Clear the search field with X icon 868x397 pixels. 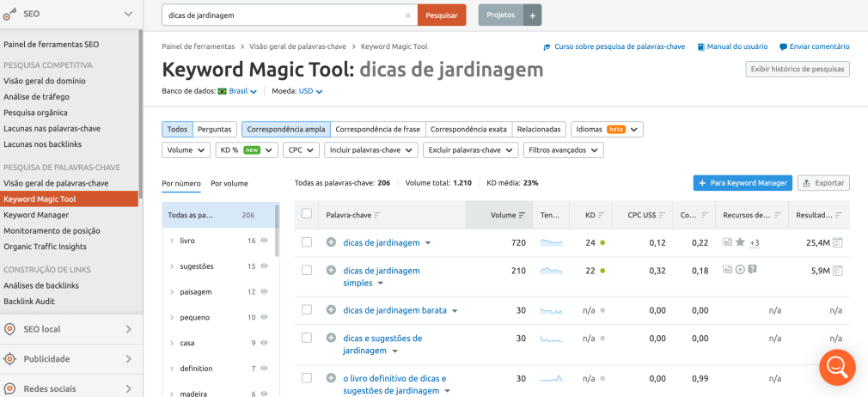pos(408,15)
